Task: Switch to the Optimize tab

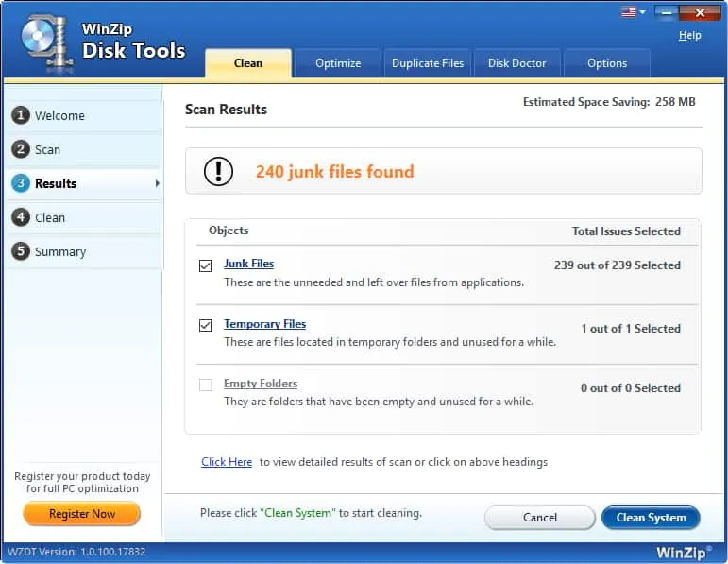Action: pyautogui.click(x=338, y=63)
